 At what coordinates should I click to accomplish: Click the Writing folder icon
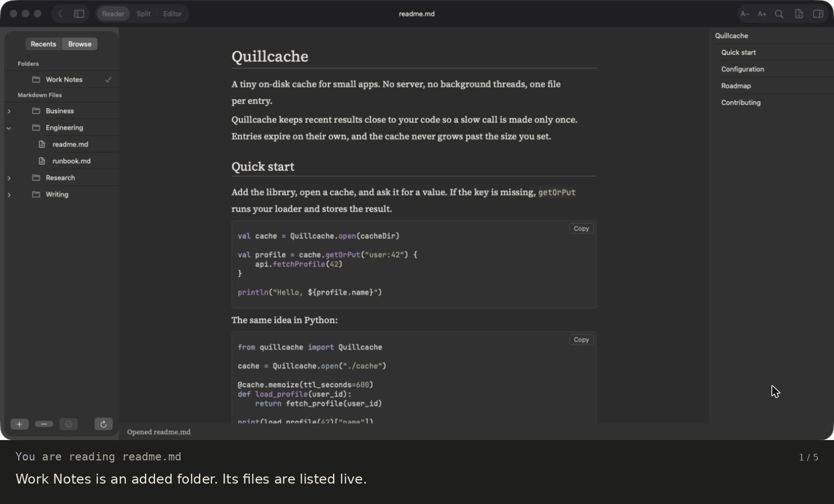click(36, 194)
